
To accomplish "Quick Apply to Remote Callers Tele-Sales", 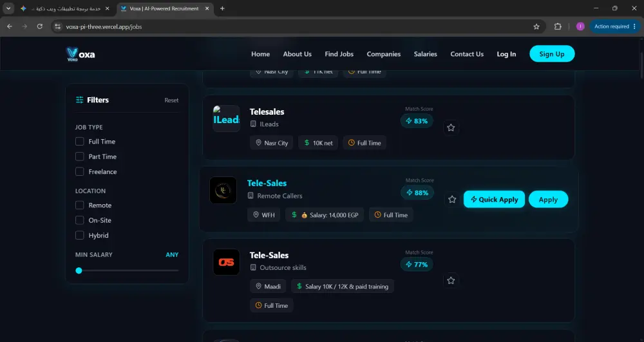I will click(494, 199).
